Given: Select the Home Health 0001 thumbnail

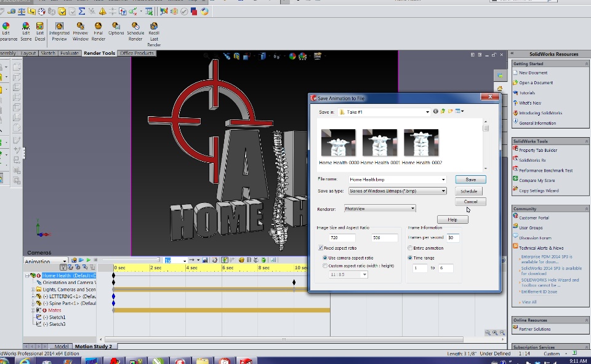Looking at the screenshot, I should (x=380, y=146).
